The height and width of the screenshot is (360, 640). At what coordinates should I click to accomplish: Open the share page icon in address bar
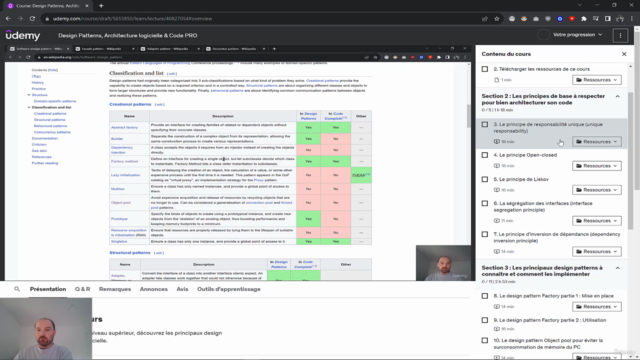[x=484, y=19]
